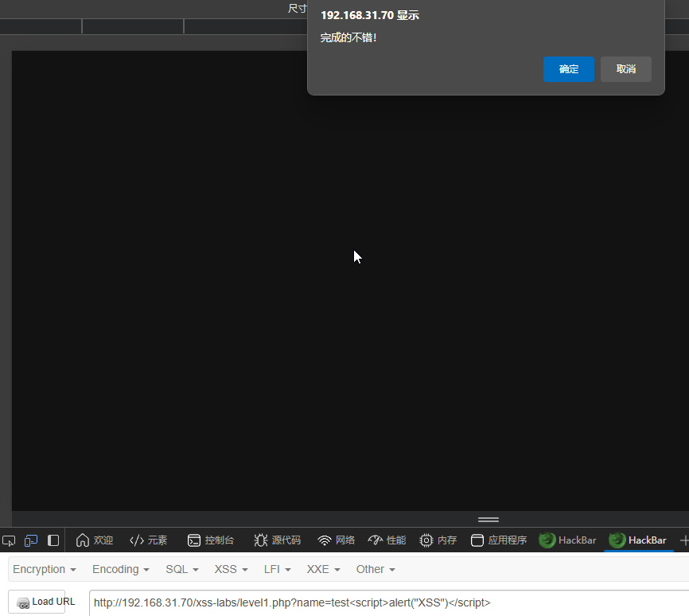Image resolution: width=689 pixels, height=616 pixels.
Task: Click the plus icon to add DevTools tab
Action: [683, 540]
